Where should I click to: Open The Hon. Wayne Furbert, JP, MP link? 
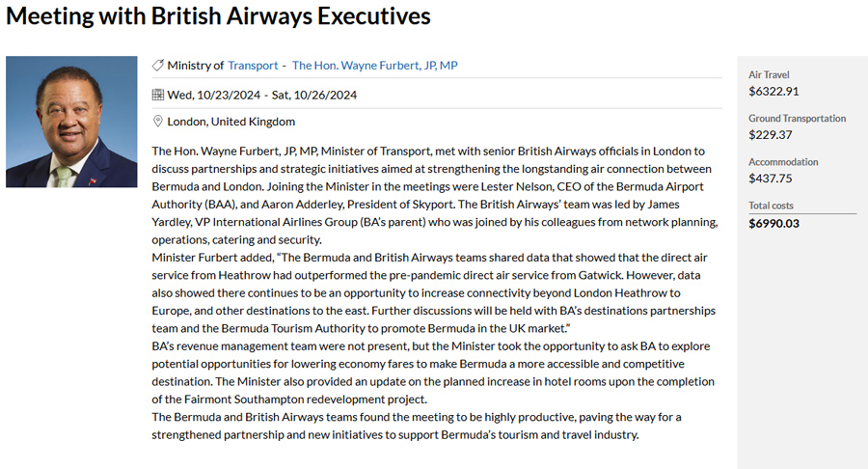[x=374, y=66]
